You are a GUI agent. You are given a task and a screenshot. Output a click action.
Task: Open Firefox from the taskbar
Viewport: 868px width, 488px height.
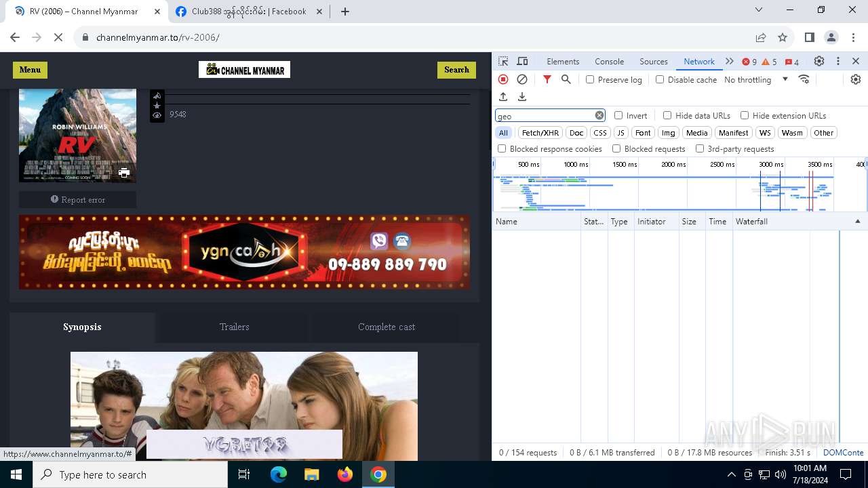click(344, 474)
